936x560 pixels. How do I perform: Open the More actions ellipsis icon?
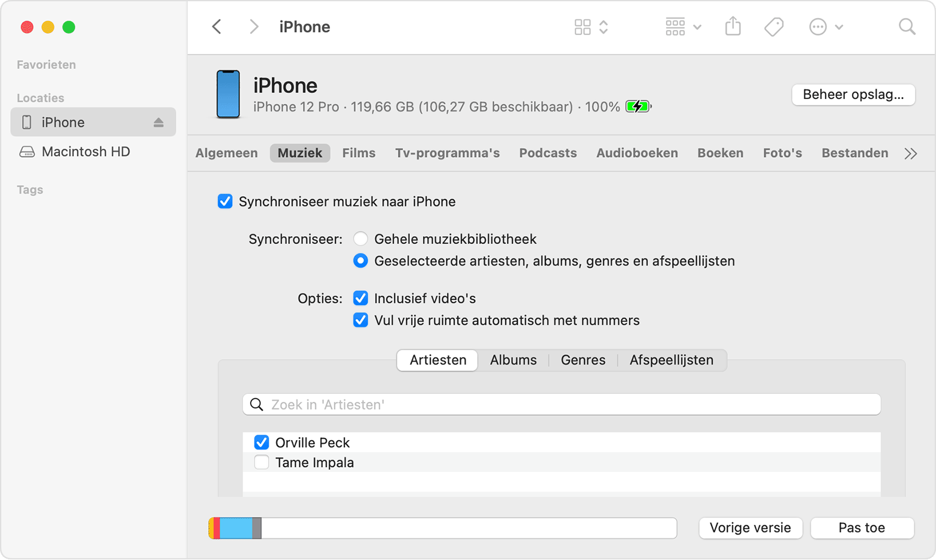[818, 27]
